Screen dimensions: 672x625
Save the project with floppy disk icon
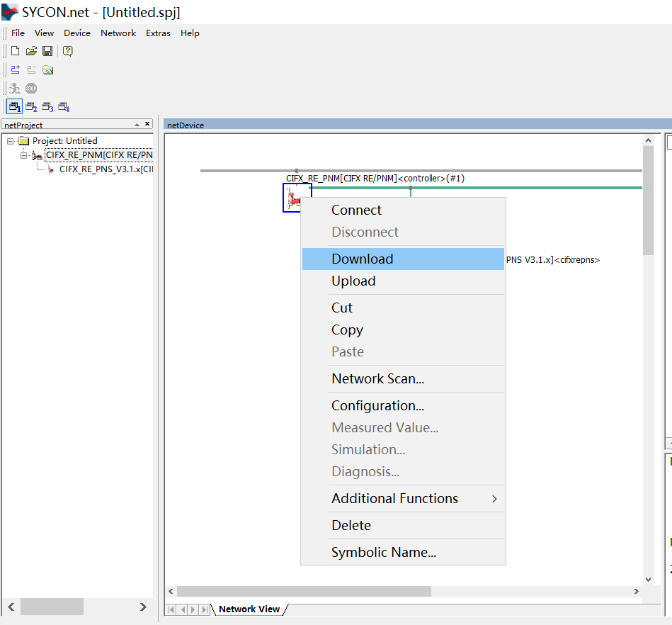[x=47, y=51]
